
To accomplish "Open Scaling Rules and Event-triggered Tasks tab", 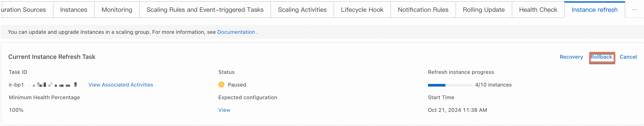I will coord(205,10).
